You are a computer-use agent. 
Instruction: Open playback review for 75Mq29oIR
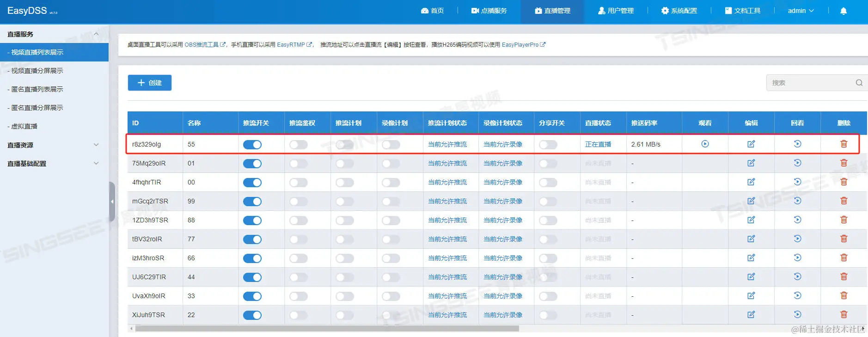click(797, 163)
